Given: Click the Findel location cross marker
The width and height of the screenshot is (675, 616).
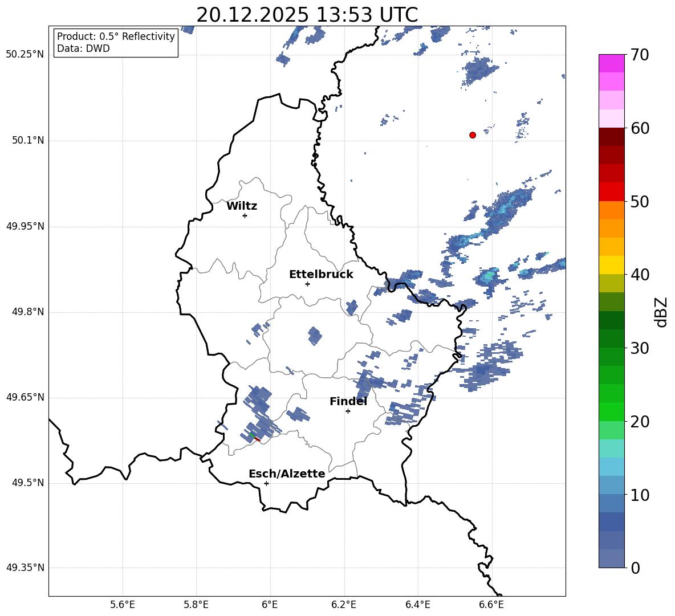Looking at the screenshot, I should [x=348, y=411].
